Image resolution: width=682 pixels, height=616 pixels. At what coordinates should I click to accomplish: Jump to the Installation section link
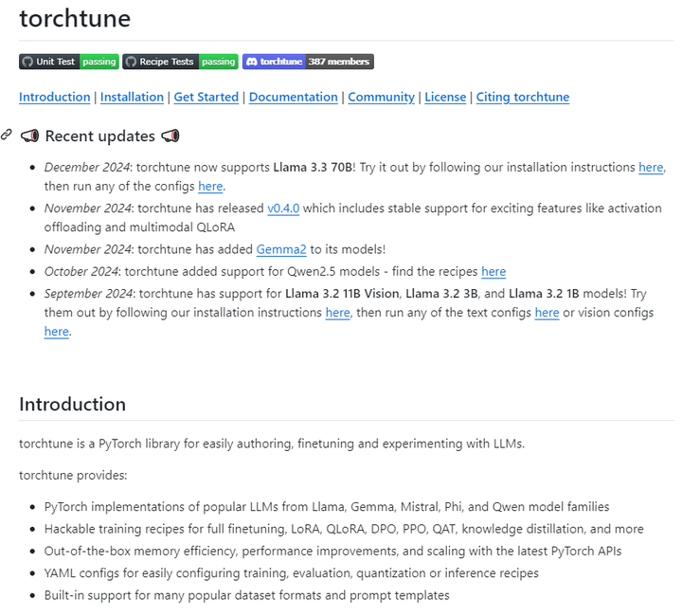coord(132,97)
